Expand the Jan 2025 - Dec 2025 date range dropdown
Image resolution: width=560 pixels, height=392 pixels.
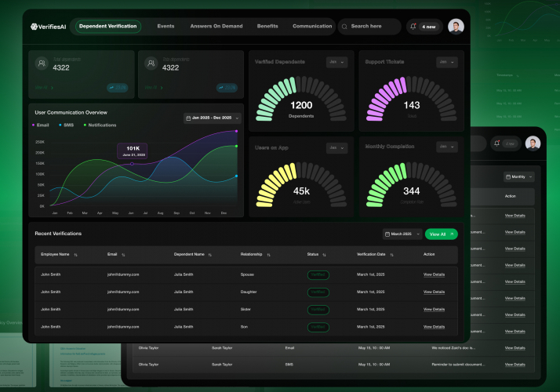212,118
